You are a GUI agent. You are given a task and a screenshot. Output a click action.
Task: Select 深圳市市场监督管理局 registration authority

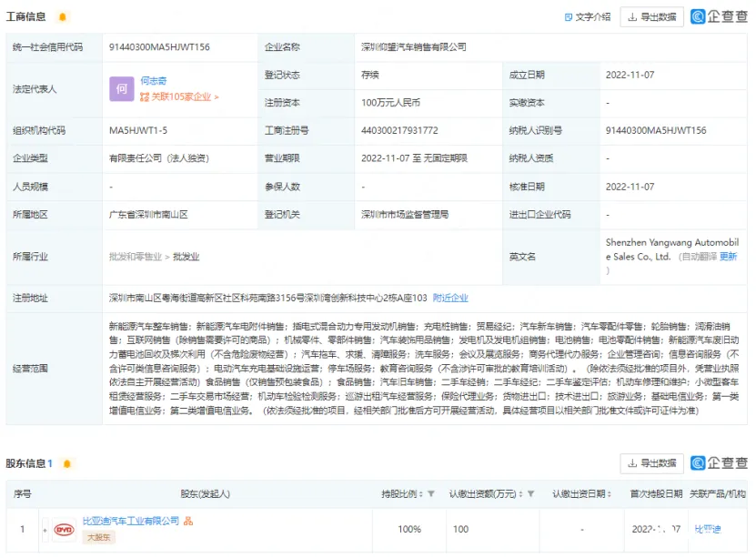click(x=405, y=215)
